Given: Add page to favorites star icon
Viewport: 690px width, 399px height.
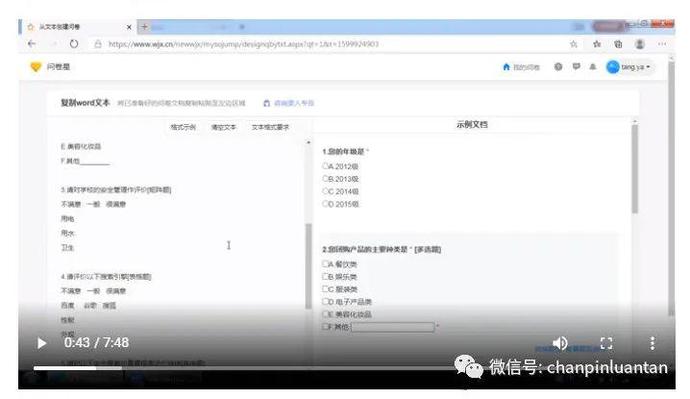Looking at the screenshot, I should 573,44.
